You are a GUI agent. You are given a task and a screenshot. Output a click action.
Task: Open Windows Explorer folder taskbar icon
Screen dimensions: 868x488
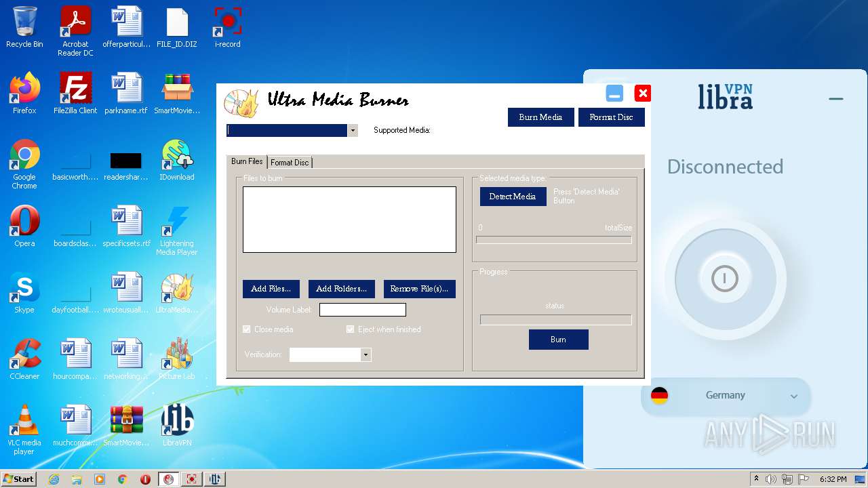point(77,479)
